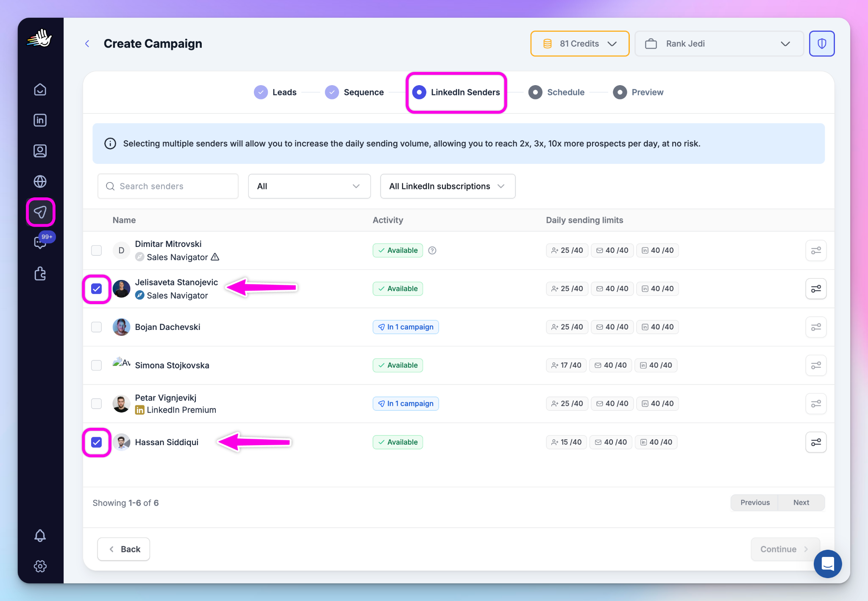The image size is (868, 601).
Task: Click the waving hand app logo
Action: click(x=40, y=39)
